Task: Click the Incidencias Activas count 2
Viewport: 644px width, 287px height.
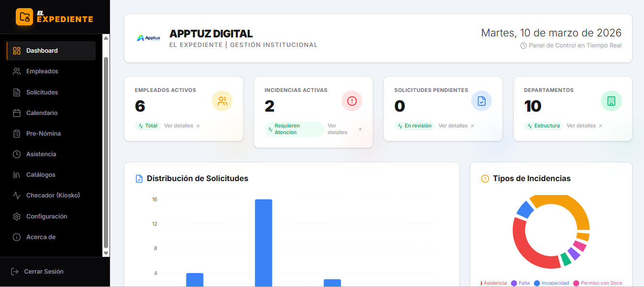Action: pos(270,106)
